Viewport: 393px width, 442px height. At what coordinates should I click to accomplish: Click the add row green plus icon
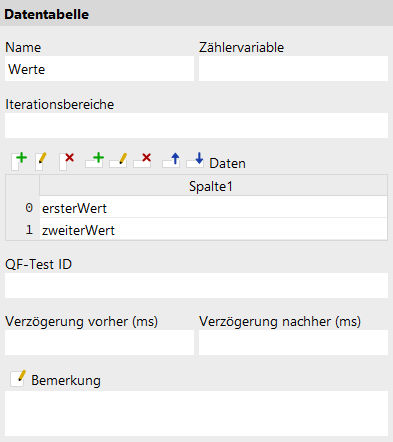tap(94, 160)
